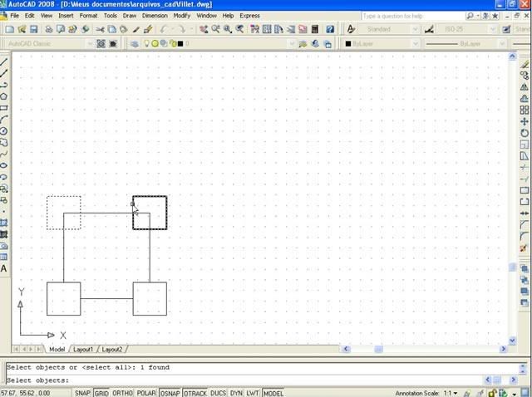The height and width of the screenshot is (397, 532).
Task: Disable OSNAP in the status bar
Action: pos(171,393)
